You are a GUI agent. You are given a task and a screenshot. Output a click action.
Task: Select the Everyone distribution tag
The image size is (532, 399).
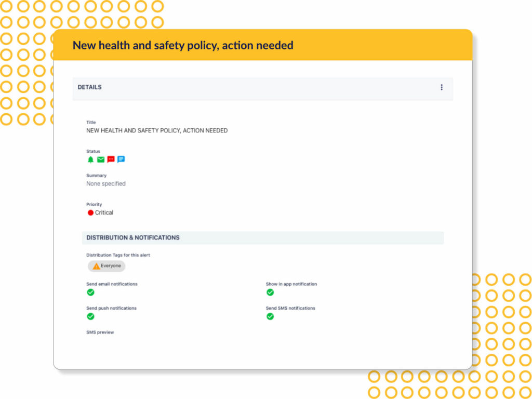(x=107, y=267)
